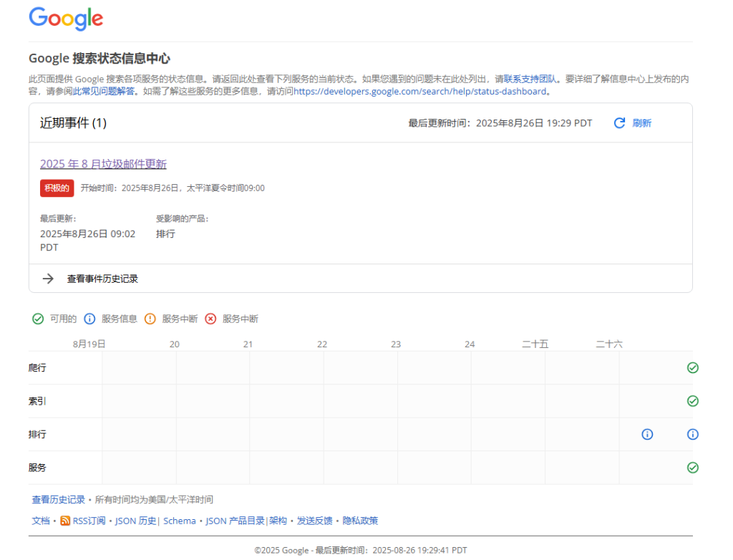Click the red 积极的 status badge

pyautogui.click(x=57, y=188)
